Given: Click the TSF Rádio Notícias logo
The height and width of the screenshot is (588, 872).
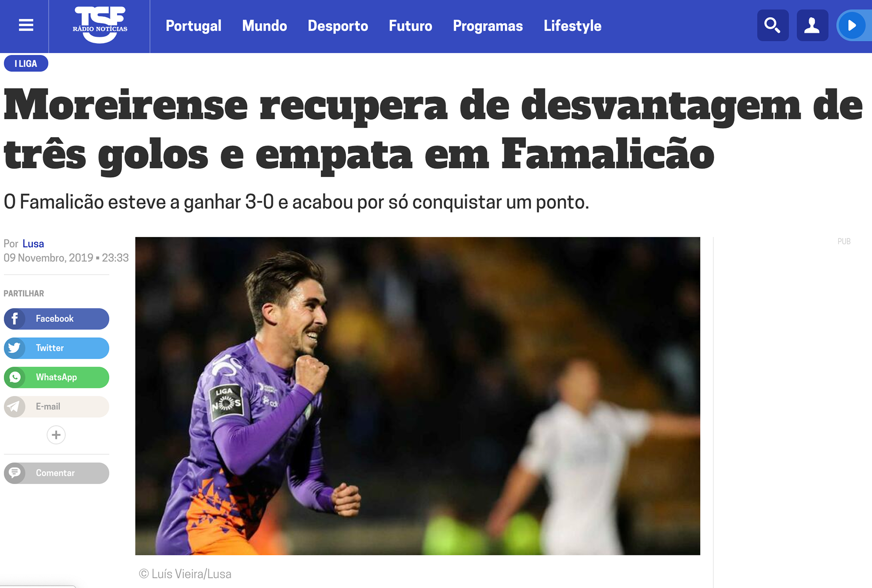Looking at the screenshot, I should [x=100, y=25].
